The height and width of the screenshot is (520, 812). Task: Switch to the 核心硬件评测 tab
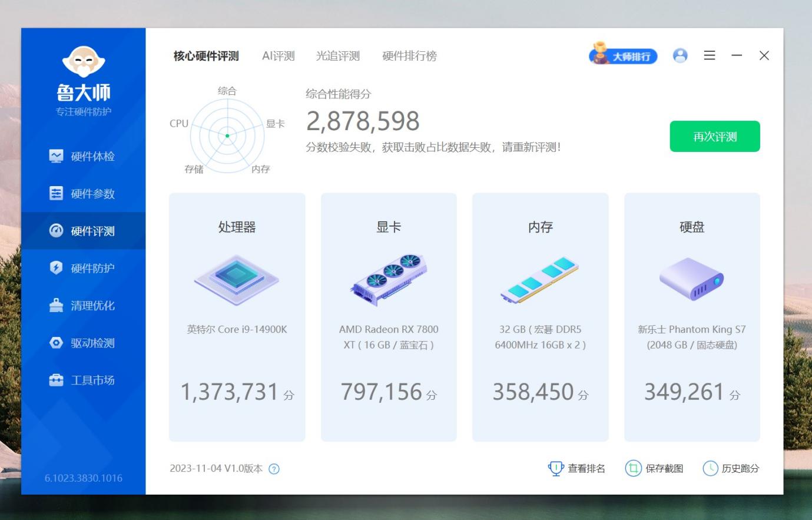tap(206, 56)
